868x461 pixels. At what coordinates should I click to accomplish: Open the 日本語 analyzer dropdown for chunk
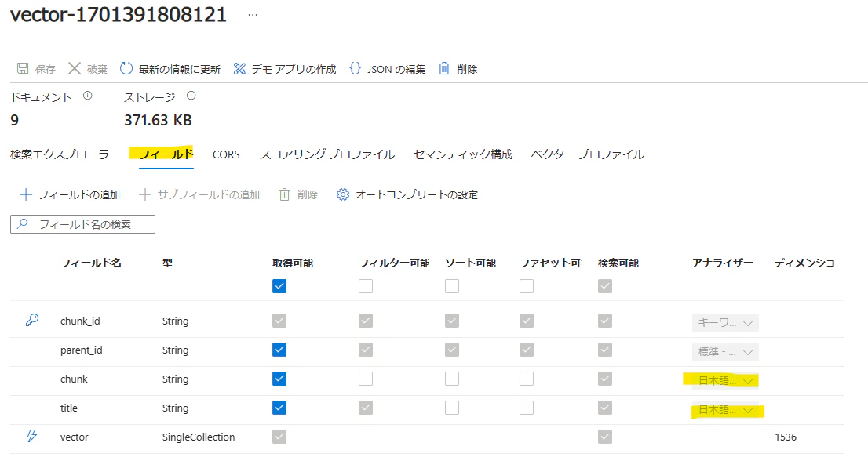point(725,381)
